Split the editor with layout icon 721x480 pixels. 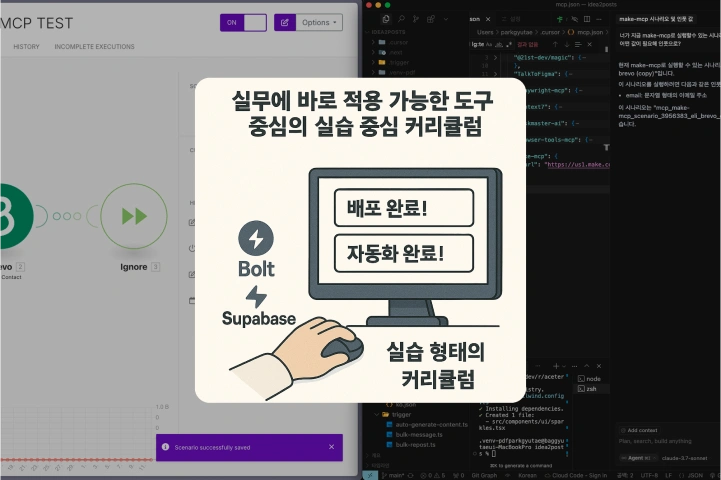pyautogui.click(x=587, y=19)
